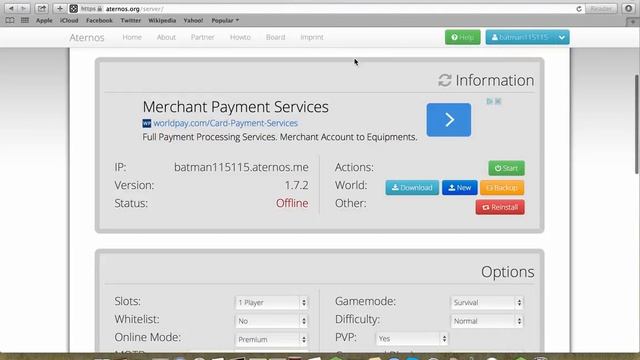Go forward with the browser forward arrow
This screenshot has width=640, height=360.
pyautogui.click(x=23, y=8)
